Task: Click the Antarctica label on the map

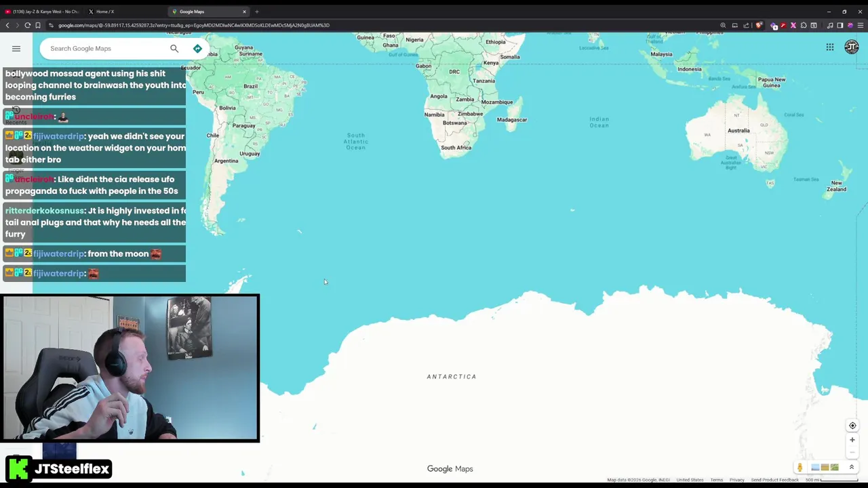Action: 452,376
